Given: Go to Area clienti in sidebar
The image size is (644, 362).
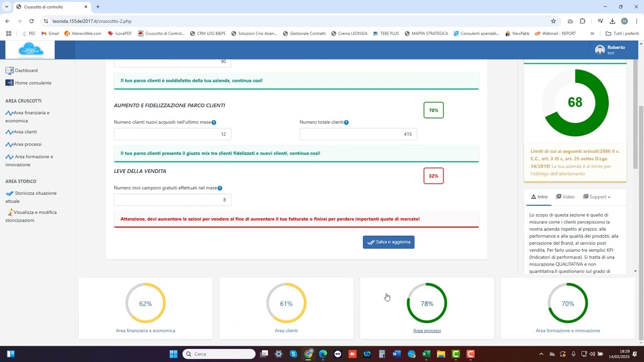Looking at the screenshot, I should (25, 132).
